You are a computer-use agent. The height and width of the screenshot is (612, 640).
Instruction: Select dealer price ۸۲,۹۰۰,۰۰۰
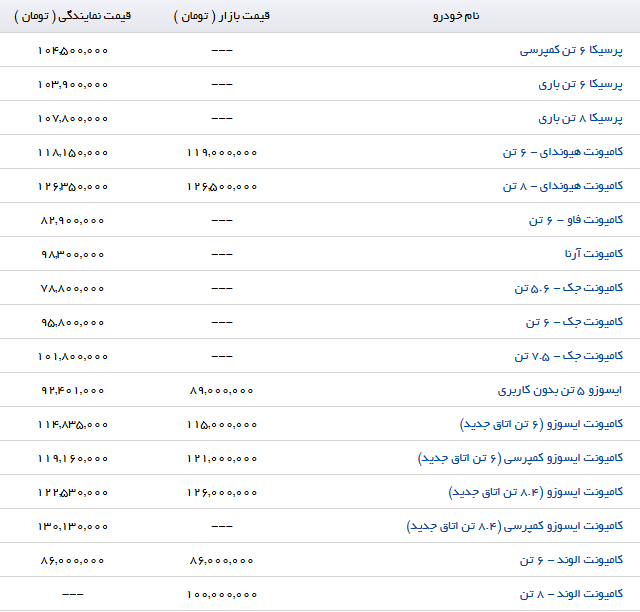(x=72, y=220)
